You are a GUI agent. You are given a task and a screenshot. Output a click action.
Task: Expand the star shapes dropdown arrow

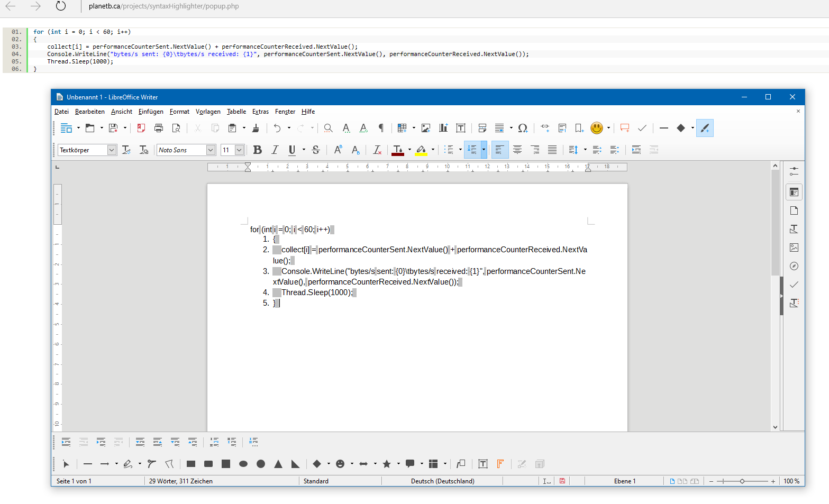point(398,464)
